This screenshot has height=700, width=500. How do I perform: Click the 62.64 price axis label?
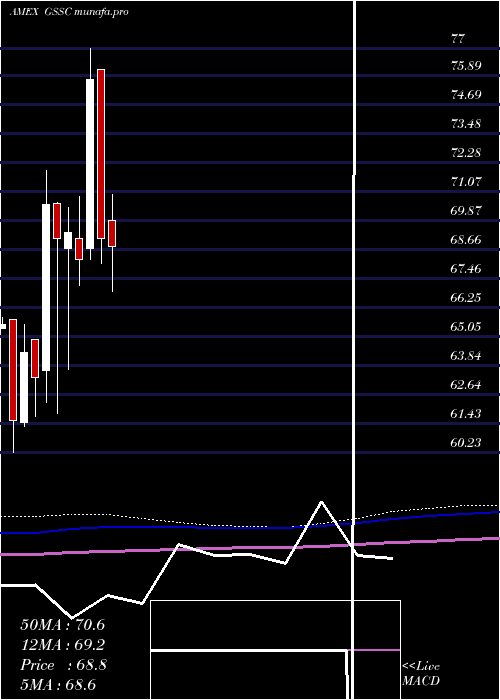[466, 384]
